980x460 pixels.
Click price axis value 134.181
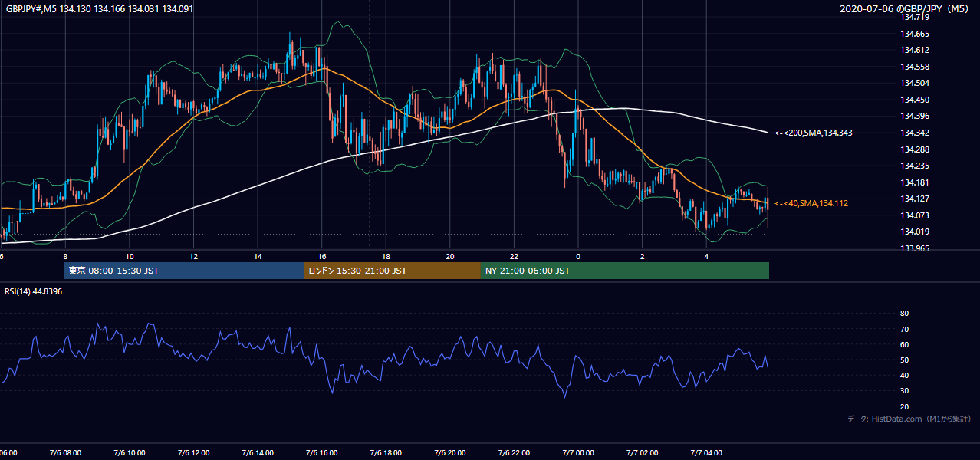click(x=914, y=182)
